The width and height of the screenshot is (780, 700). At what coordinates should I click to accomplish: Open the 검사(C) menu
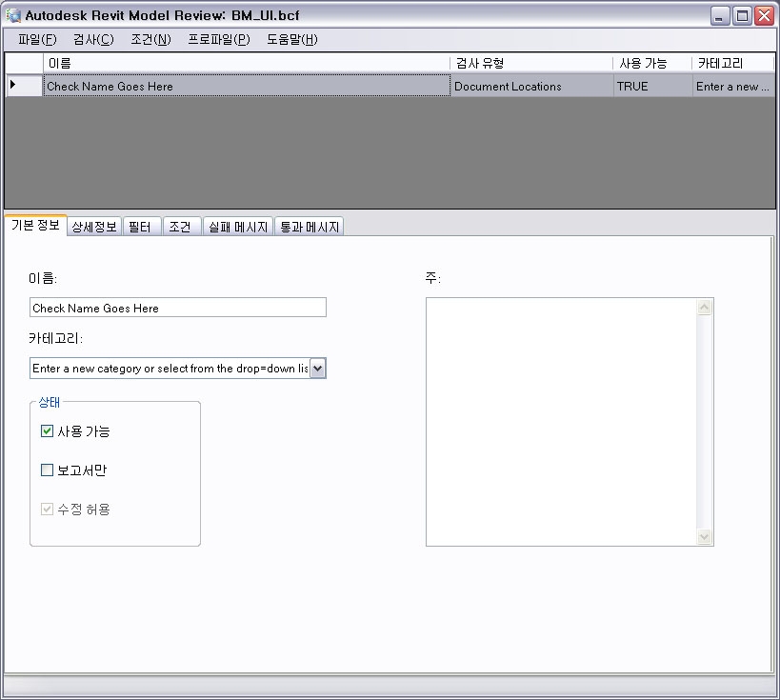tap(93, 39)
